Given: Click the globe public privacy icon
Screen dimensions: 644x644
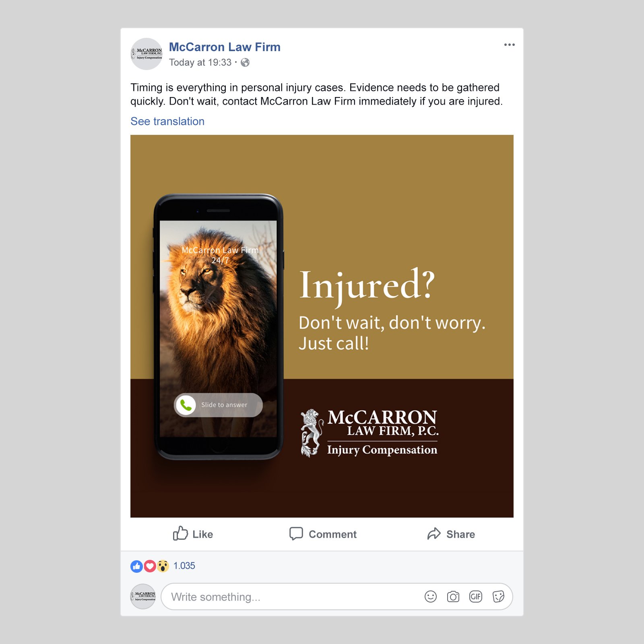Looking at the screenshot, I should (x=245, y=62).
